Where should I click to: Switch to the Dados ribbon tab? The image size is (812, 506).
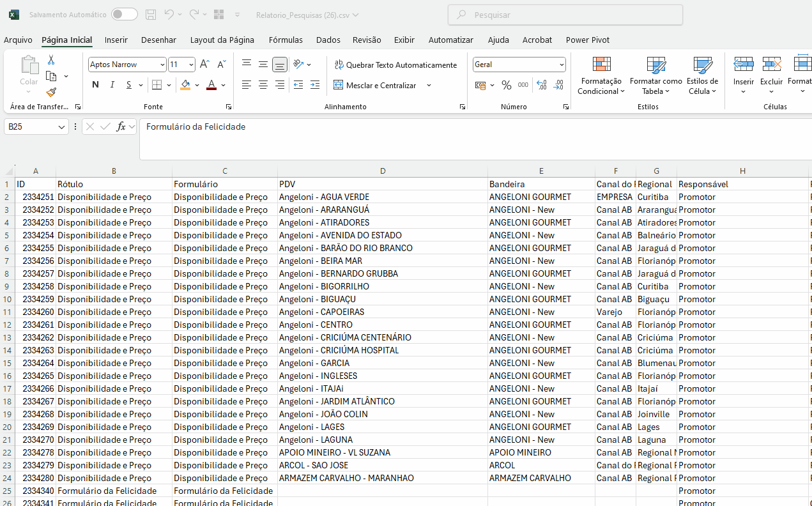point(328,40)
